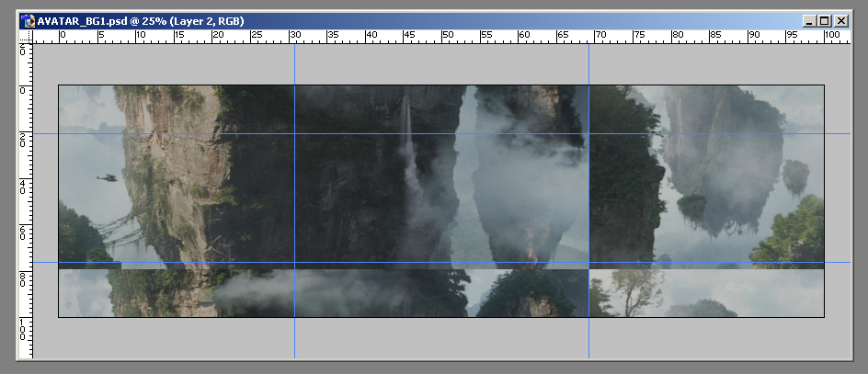The image size is (868, 374).
Task: Click the AVATAR_BG1.psd title bar text
Action: pos(141,21)
